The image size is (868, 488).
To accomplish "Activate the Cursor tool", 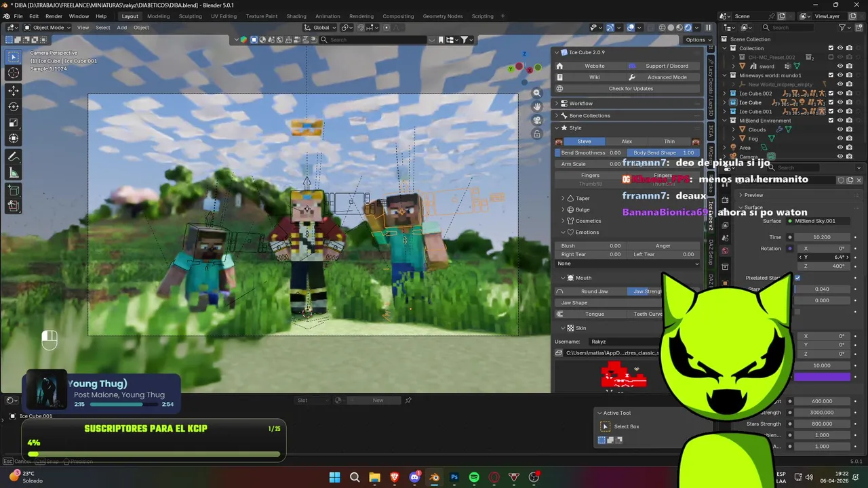I will (14, 73).
